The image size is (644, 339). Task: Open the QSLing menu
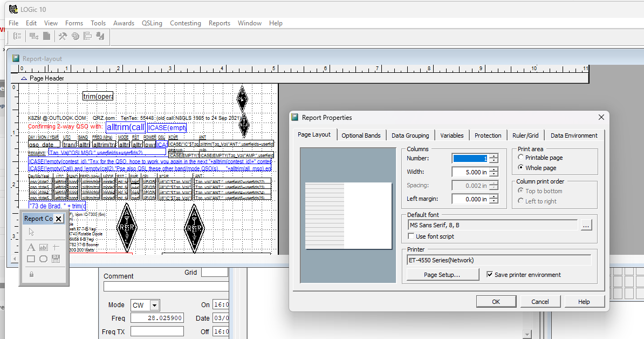tap(152, 23)
